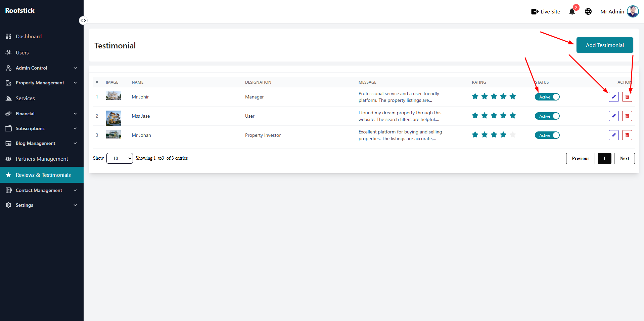Click the Users group icon in sidebar
The height and width of the screenshot is (321, 644).
click(8, 52)
